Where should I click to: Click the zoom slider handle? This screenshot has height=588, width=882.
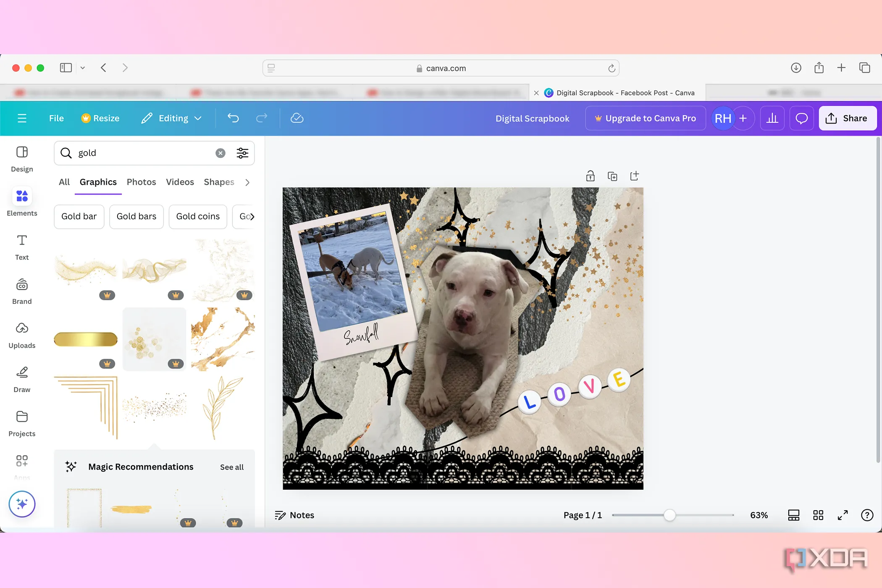[x=669, y=515]
